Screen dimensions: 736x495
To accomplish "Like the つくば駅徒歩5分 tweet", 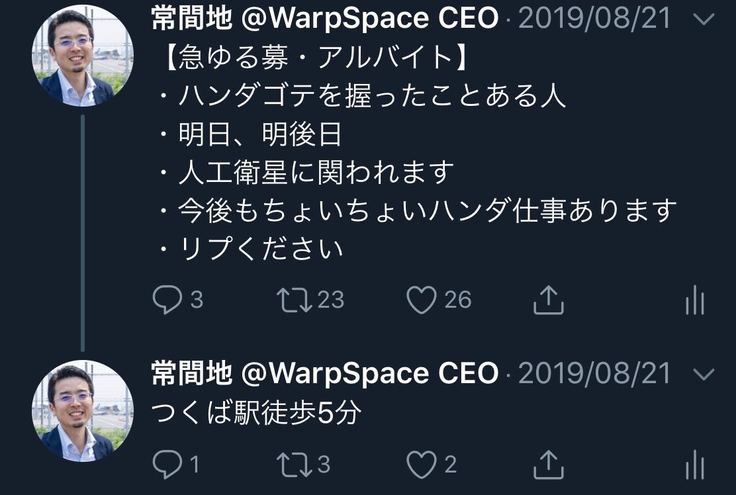I will tap(423, 464).
